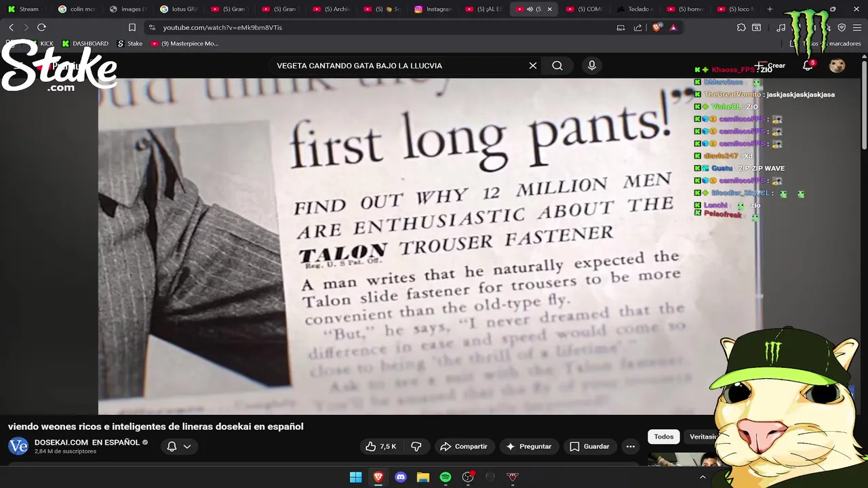
Task: Switch to the Teclado tab
Action: point(636,9)
